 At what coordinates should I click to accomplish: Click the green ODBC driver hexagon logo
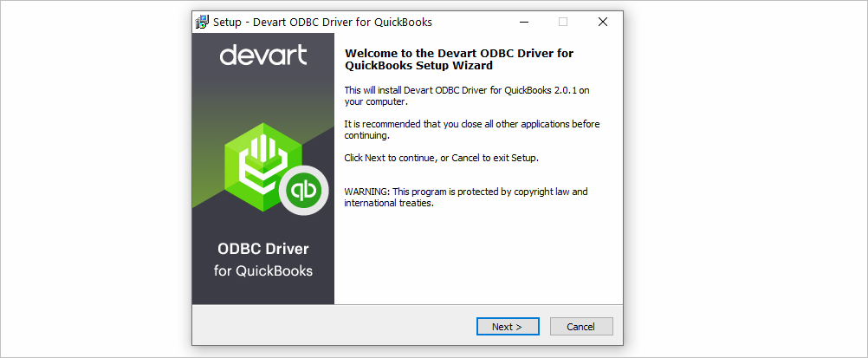263,166
